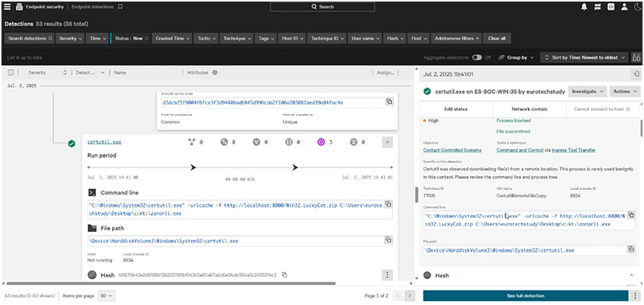Click the horizontal scrollbar under detection list
The height and width of the screenshot is (305, 644).
click(171, 283)
